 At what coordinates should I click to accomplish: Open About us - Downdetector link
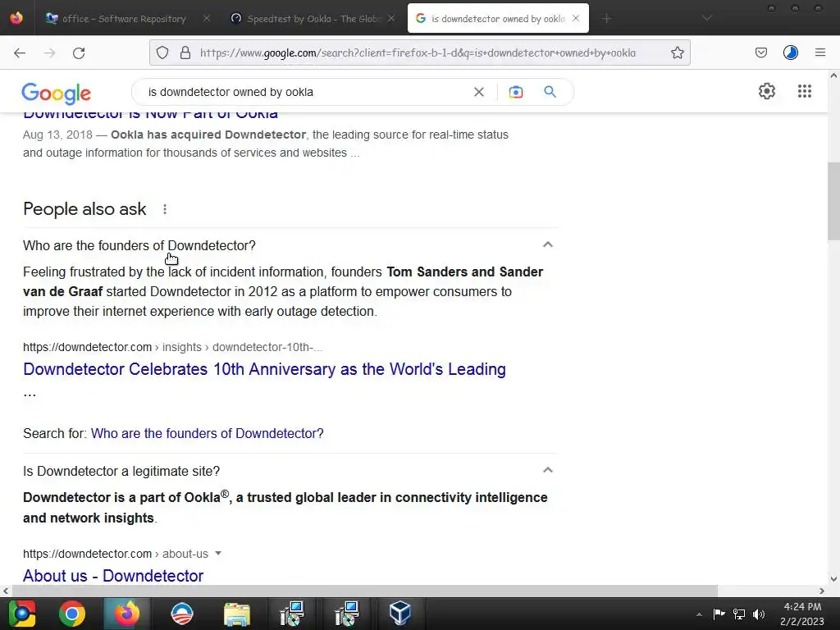coord(113,576)
